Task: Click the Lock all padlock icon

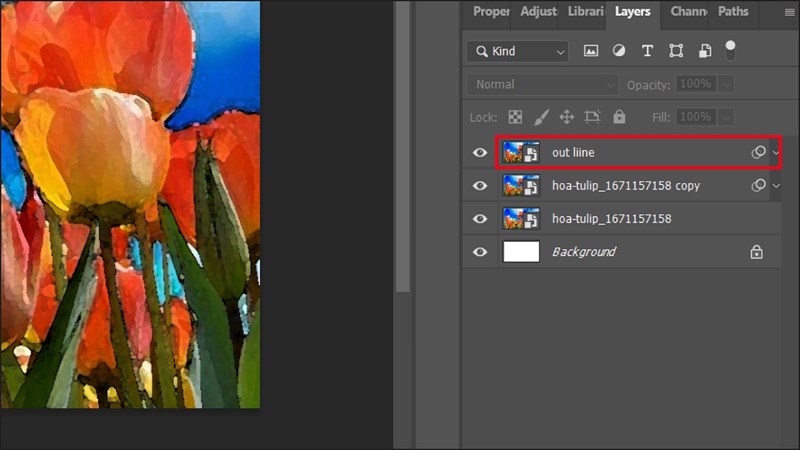Action: [x=619, y=117]
